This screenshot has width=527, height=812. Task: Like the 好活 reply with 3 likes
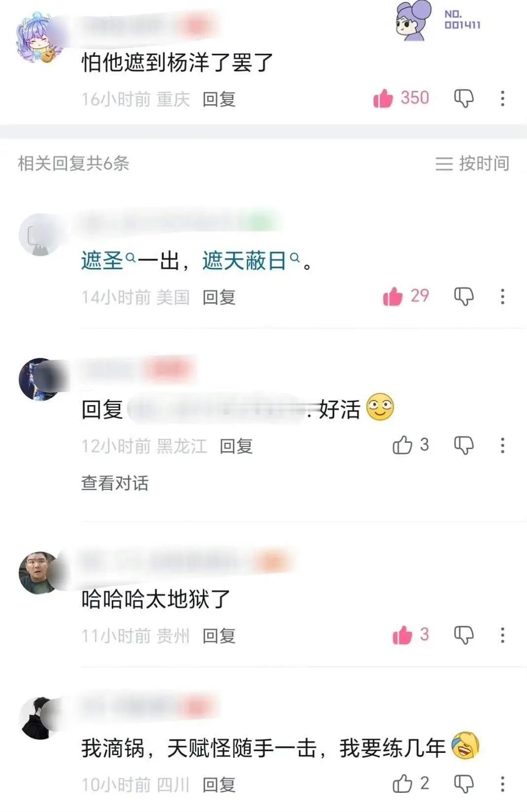(402, 445)
